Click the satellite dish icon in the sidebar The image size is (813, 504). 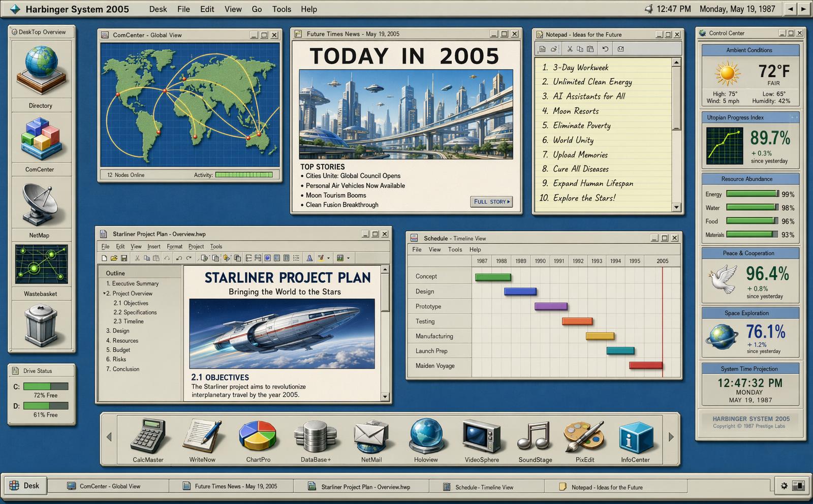tap(40, 204)
